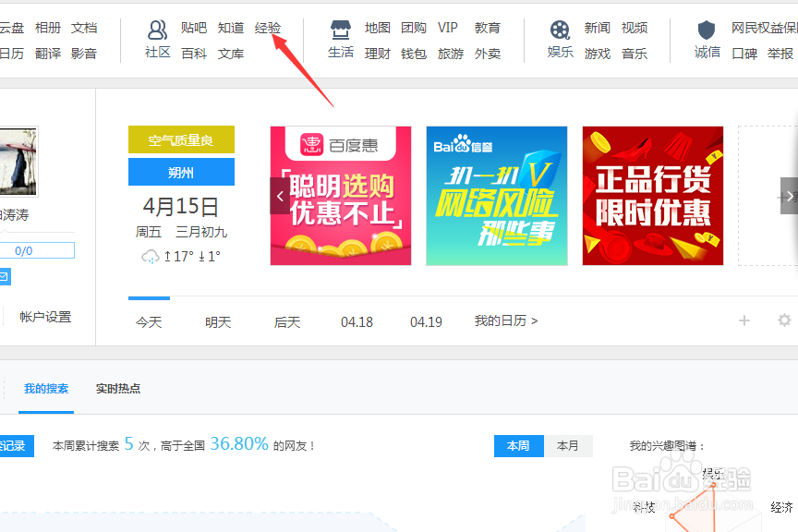Click the 空气质量良 air quality badge
This screenshot has width=798, height=532.
coord(181,139)
